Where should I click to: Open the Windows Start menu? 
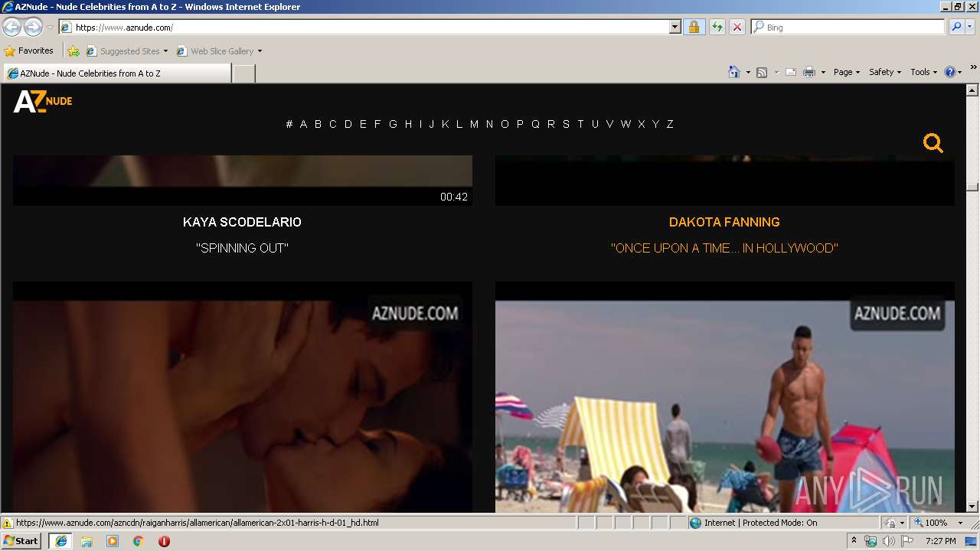pyautogui.click(x=21, y=541)
